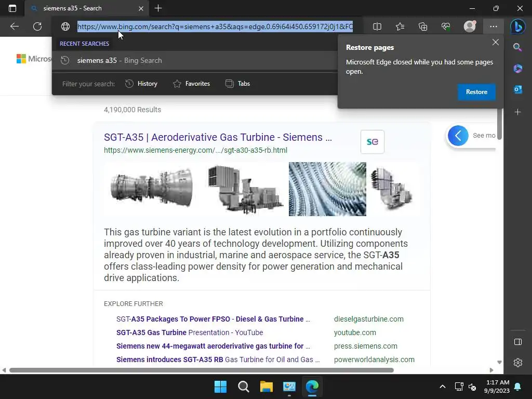Image resolution: width=532 pixels, height=399 pixels.
Task: Click the Microsoft logo on the page
Action: tap(34, 59)
